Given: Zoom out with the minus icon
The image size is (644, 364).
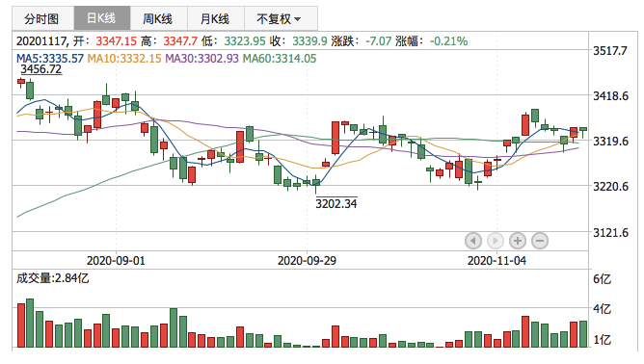Looking at the screenshot, I should point(540,241).
